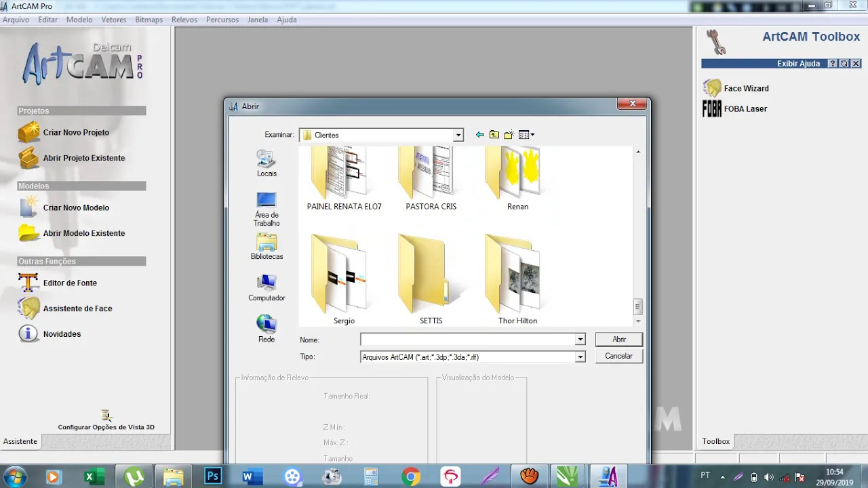Open the Vetores menu

[x=114, y=20]
